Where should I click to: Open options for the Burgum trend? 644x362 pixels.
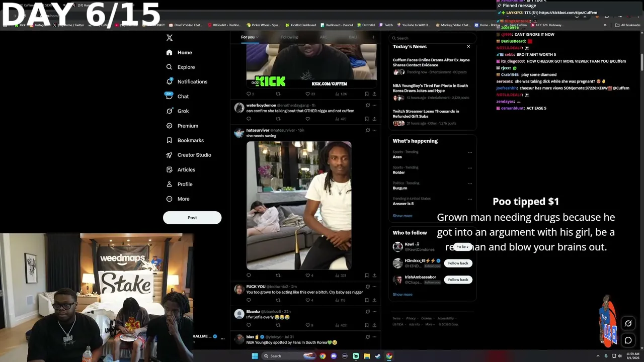point(470,184)
